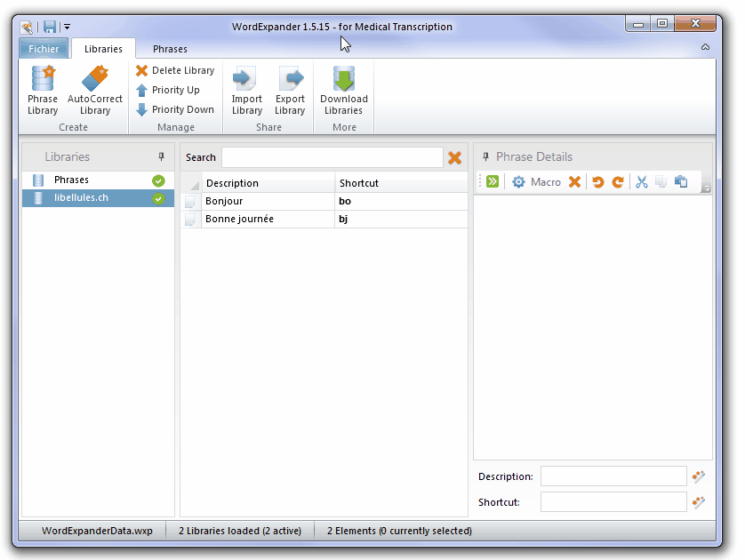The height and width of the screenshot is (560, 745).
Task: Click the application icon in title bar
Action: pyautogui.click(x=27, y=27)
